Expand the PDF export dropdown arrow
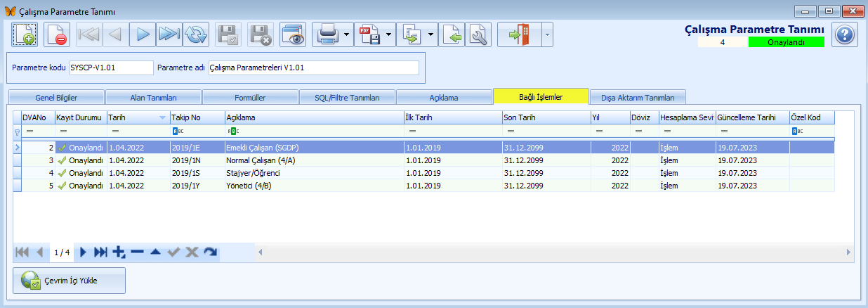Image resolution: width=868 pixels, height=308 pixels. click(388, 34)
